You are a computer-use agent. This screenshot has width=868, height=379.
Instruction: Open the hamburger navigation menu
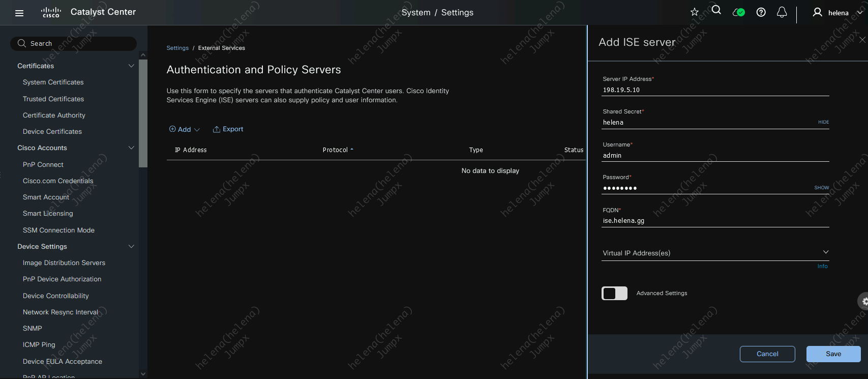(19, 13)
